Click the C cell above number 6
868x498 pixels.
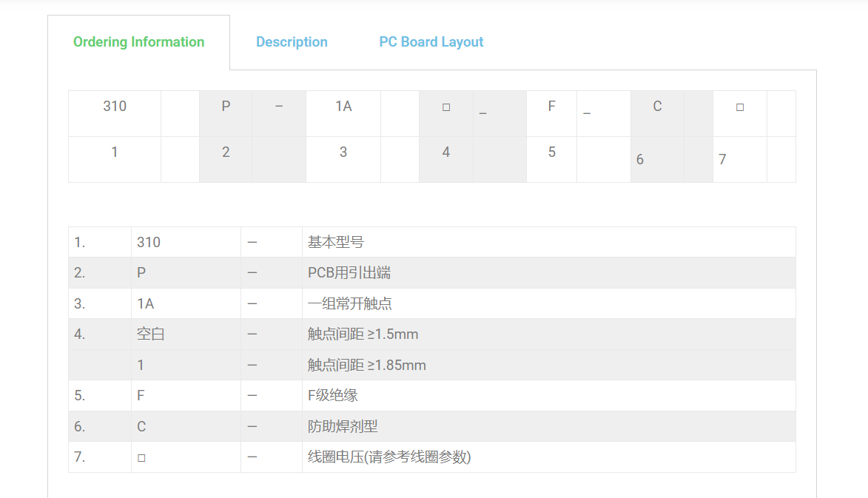(657, 107)
